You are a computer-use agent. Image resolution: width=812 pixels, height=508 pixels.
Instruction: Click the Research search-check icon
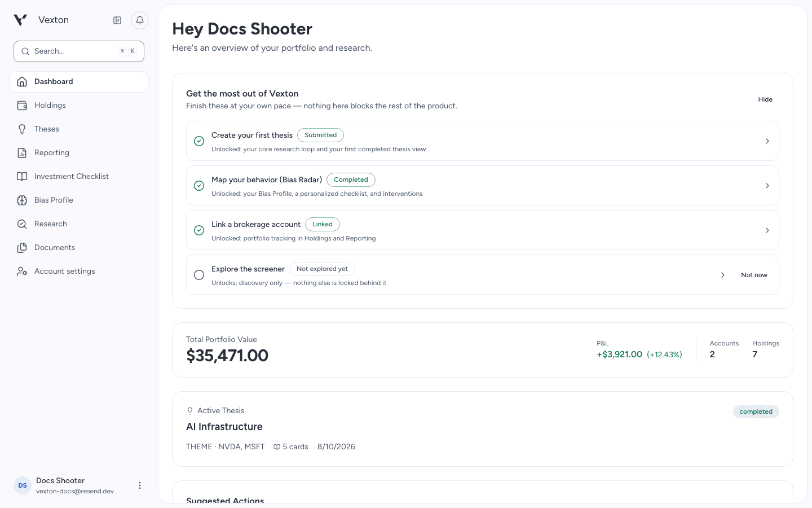[x=22, y=224]
